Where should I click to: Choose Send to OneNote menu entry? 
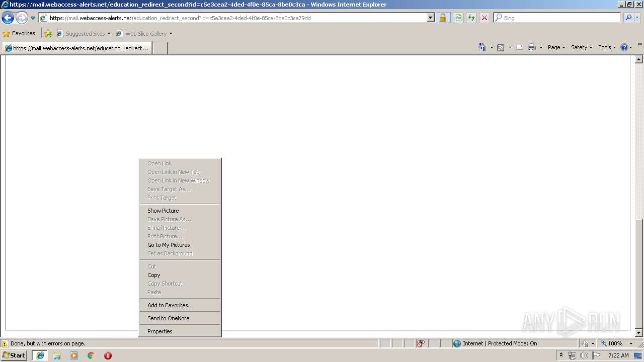(x=180, y=318)
